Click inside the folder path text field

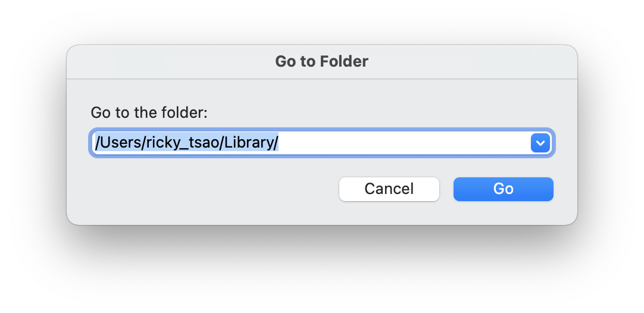pos(321,143)
